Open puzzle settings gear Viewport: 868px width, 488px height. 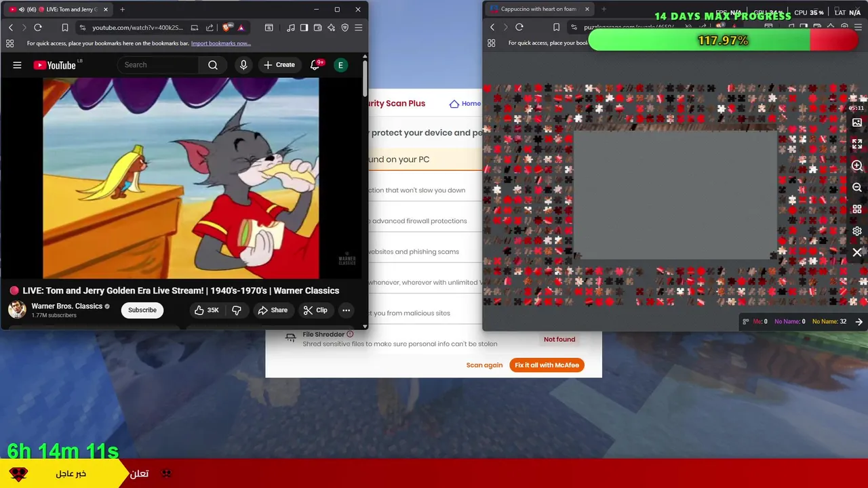pyautogui.click(x=857, y=231)
